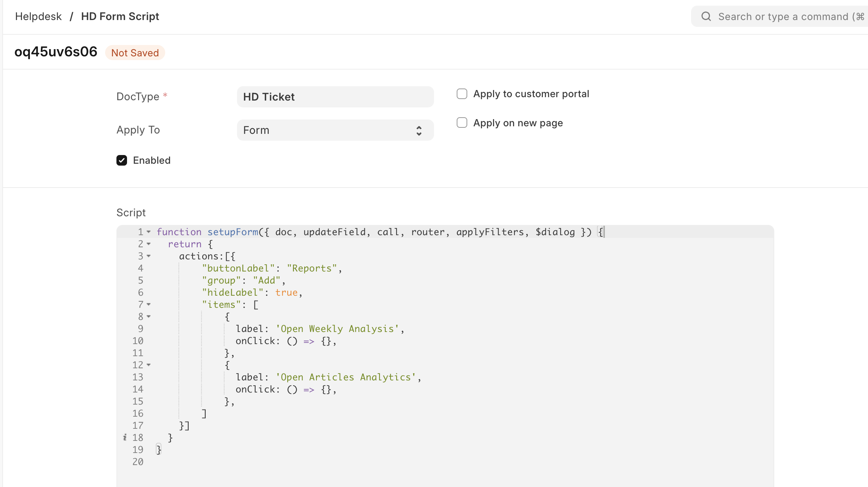
Task: Fold the items array at line 7
Action: point(149,304)
